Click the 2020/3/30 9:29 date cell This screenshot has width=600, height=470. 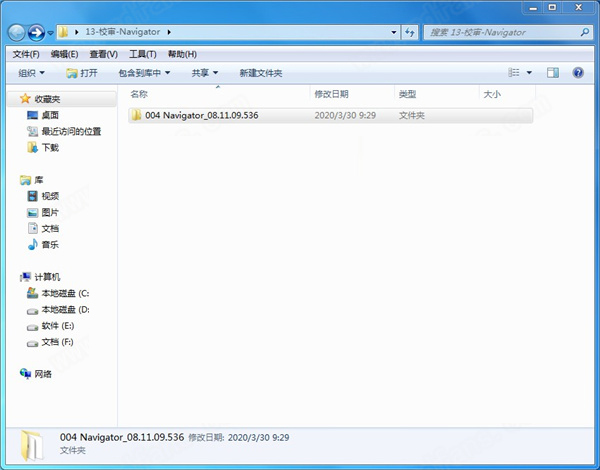tap(345, 115)
